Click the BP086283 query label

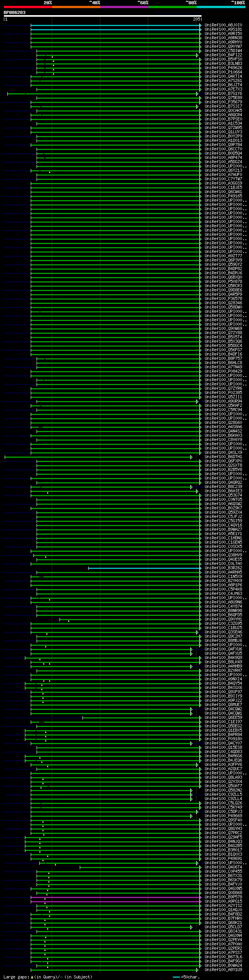pyautogui.click(x=15, y=12)
